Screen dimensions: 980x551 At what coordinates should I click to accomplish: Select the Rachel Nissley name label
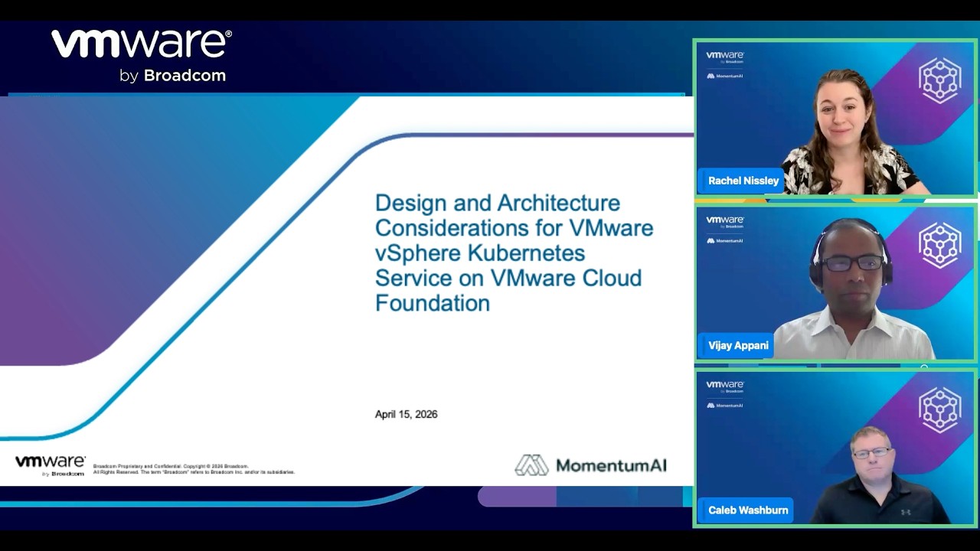point(743,181)
